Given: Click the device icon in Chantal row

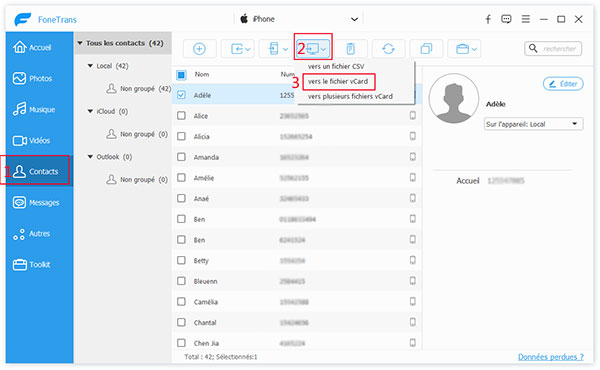Looking at the screenshot, I should (x=413, y=322).
